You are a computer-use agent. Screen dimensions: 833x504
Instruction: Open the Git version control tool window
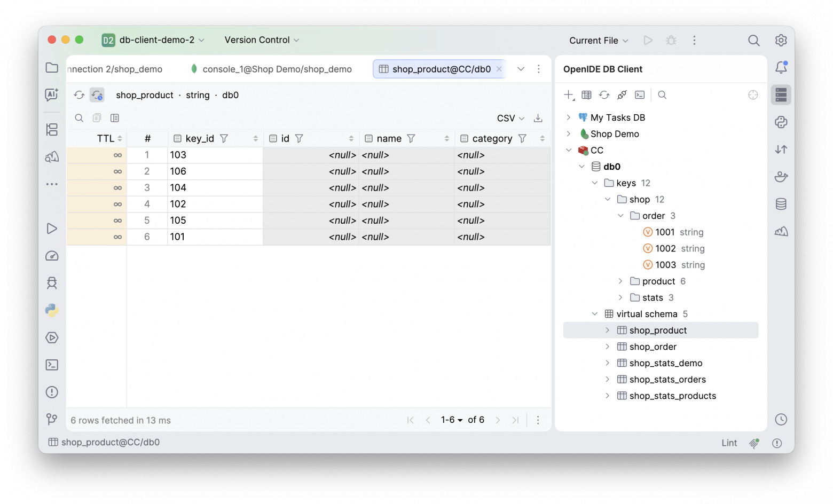coord(52,420)
